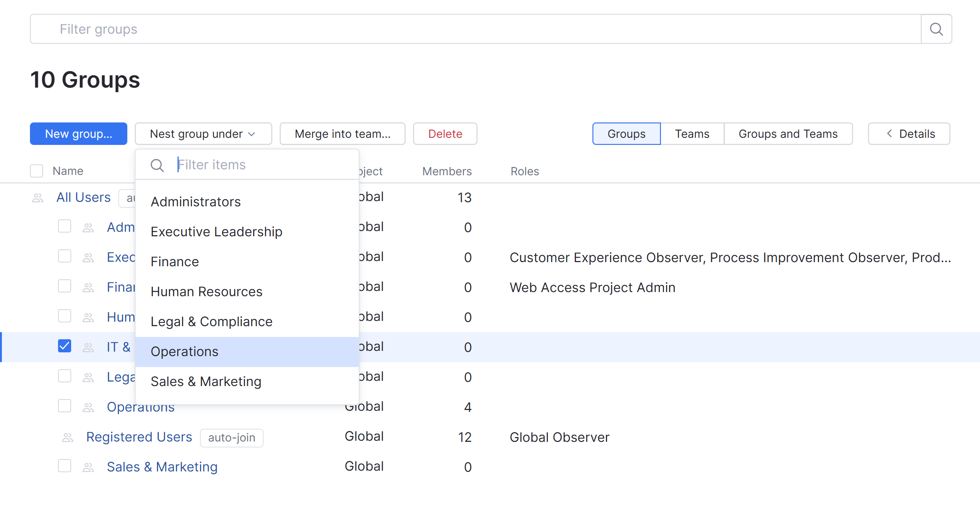Click the group icon beside All Users
Screen dimensions: 980x510
(x=38, y=198)
